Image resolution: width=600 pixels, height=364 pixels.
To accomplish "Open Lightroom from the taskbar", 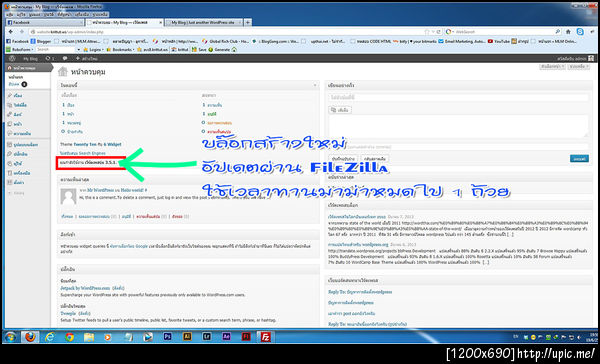I will pos(207,337).
